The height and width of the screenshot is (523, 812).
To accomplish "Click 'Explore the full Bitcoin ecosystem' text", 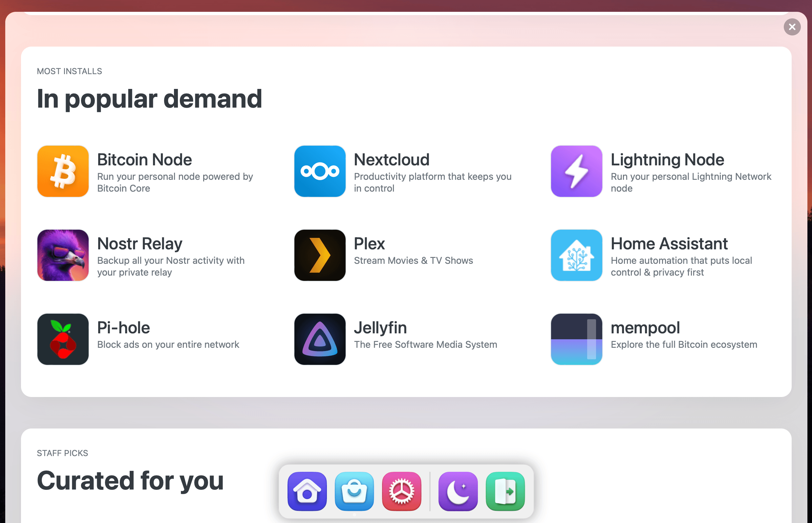I will 684,345.
